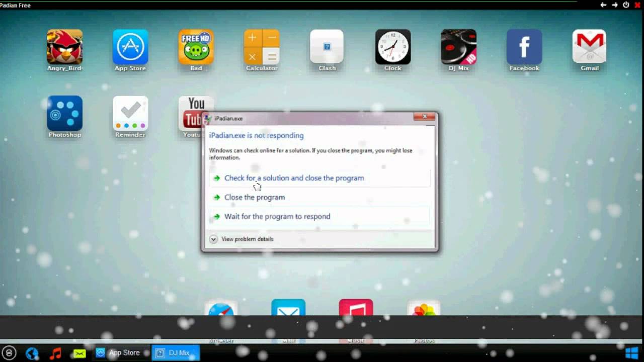The width and height of the screenshot is (644, 362).
Task: Click the back arrow in the iPadian title bar
Action: 603,5
